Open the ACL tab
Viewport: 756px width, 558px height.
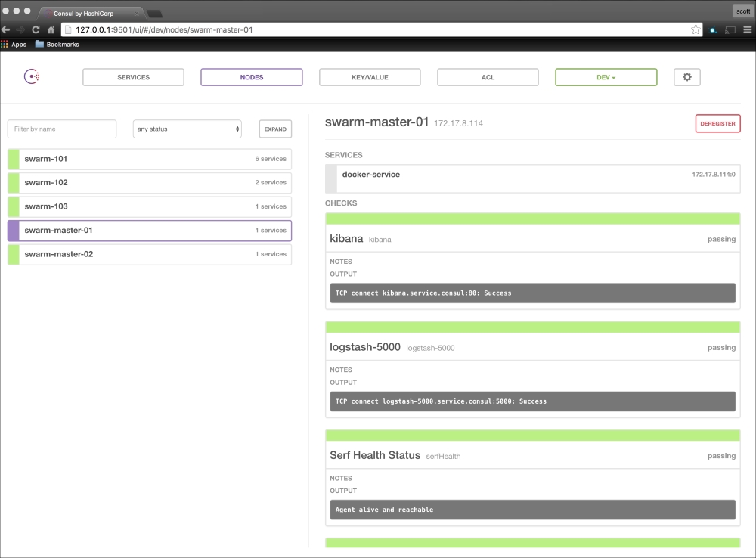point(488,77)
